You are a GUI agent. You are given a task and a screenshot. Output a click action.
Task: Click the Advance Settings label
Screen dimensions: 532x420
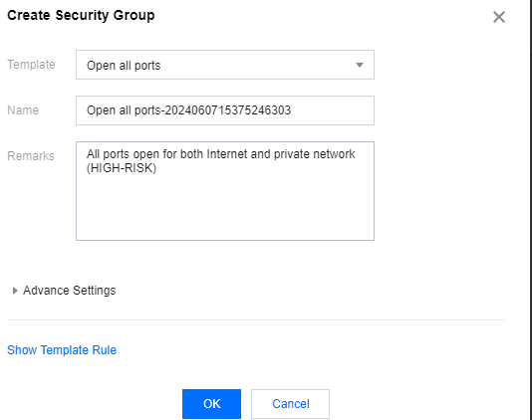click(x=69, y=291)
